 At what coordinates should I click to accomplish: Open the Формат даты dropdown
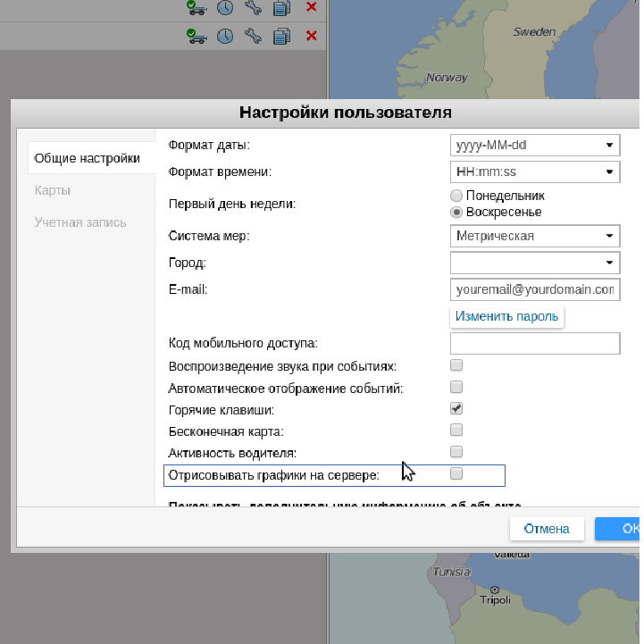534,145
